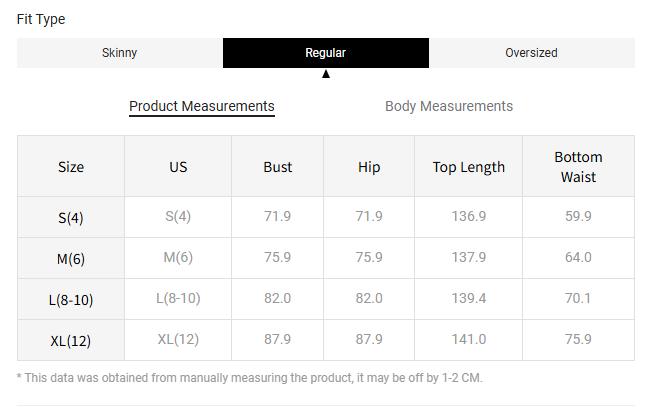Click the XL(12) size row label

click(x=71, y=340)
